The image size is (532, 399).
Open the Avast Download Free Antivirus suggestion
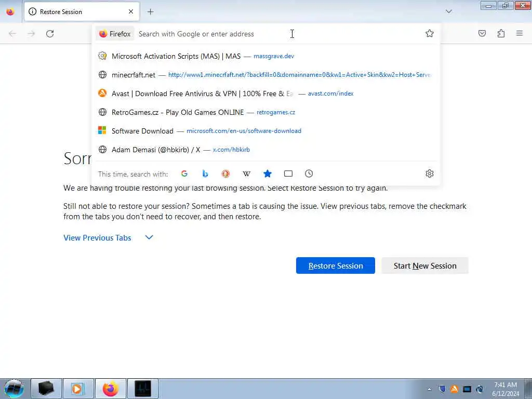[x=266, y=94]
